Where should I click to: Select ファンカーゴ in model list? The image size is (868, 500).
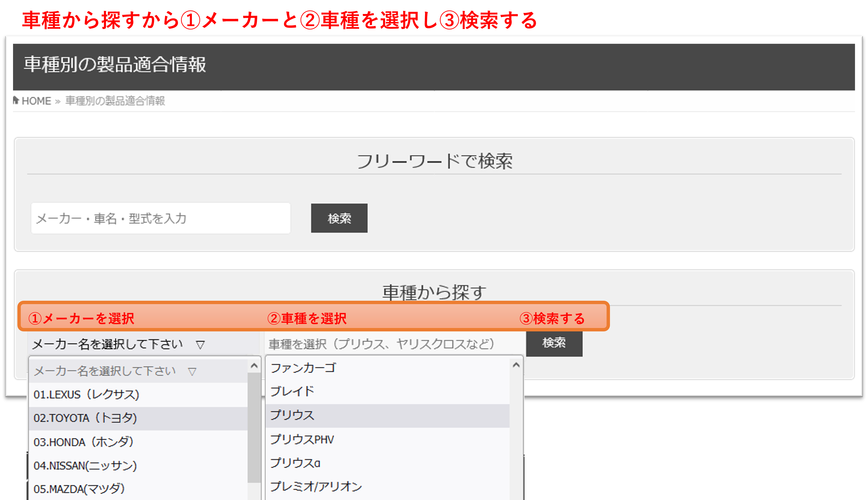tap(388, 368)
